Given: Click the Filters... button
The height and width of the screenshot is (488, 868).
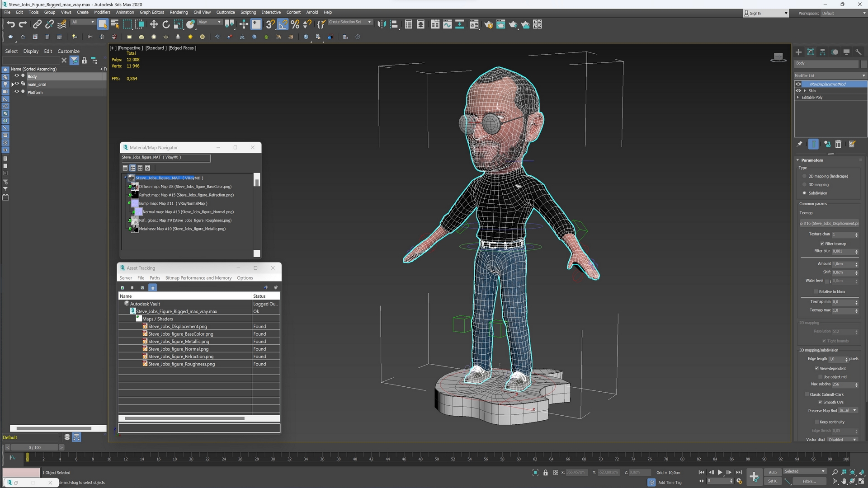Looking at the screenshot, I should [x=809, y=481].
